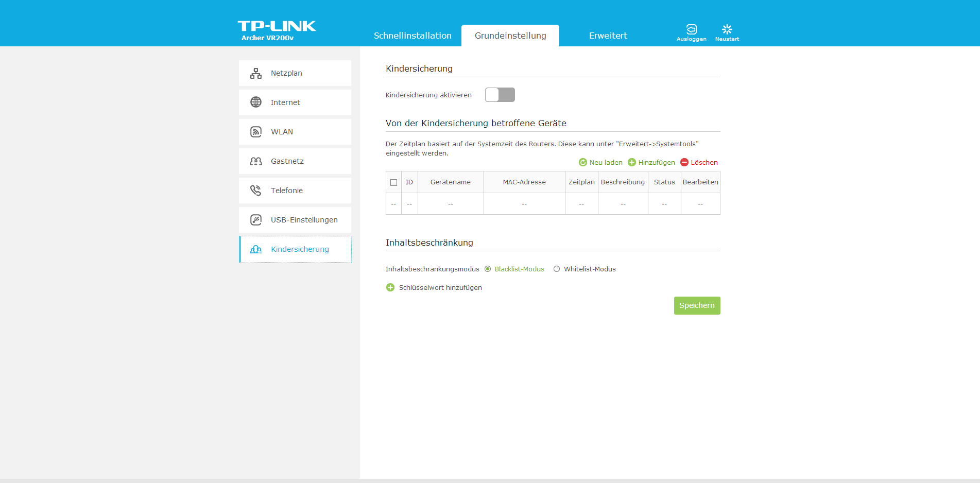Click Löschen to delete selected devices
980x483 pixels.
tap(699, 162)
